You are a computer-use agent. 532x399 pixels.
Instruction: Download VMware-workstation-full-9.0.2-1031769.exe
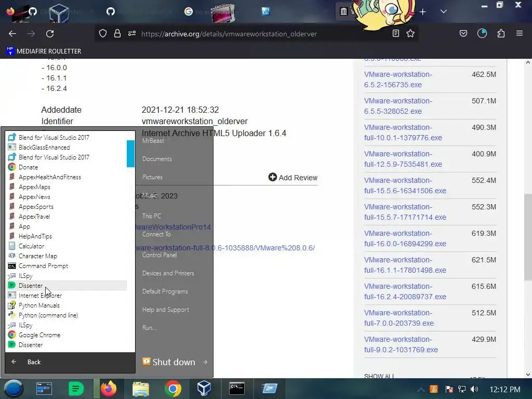coord(401,344)
